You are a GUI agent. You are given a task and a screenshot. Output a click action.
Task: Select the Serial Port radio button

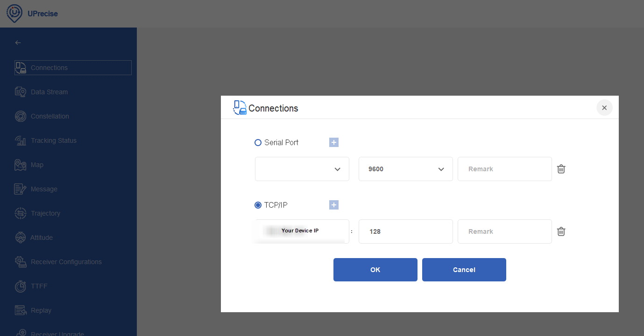click(258, 142)
